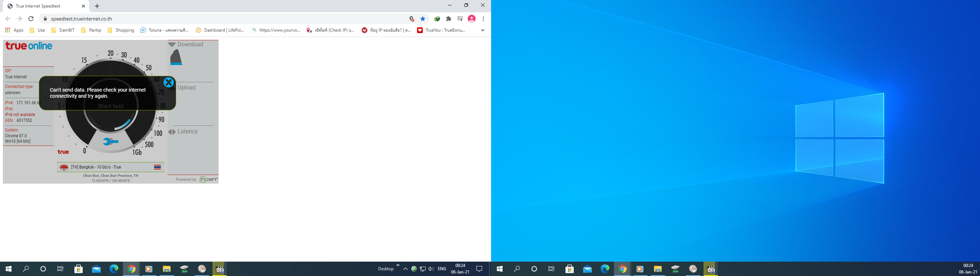The width and height of the screenshot is (980, 276).
Task: Expand the Desktop toolbar chevron in taskbar
Action: (398, 265)
